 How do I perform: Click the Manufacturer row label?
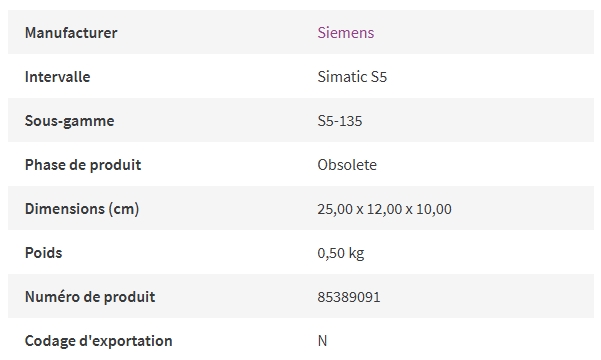[71, 33]
